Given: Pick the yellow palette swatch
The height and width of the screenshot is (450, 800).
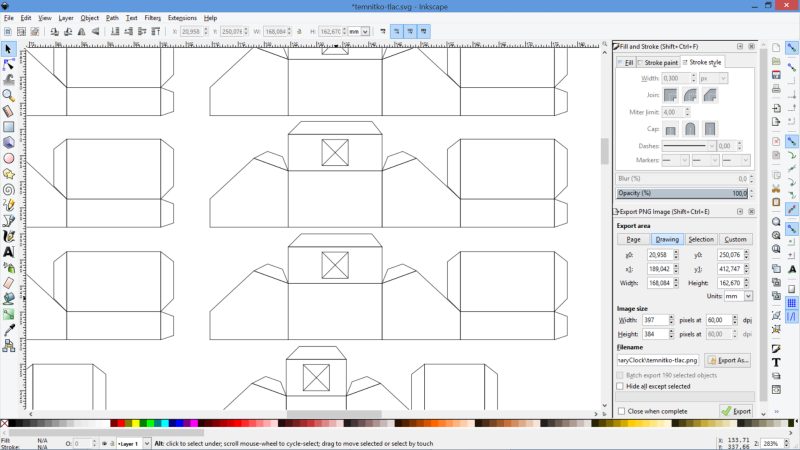Looking at the screenshot, I should pos(135,423).
